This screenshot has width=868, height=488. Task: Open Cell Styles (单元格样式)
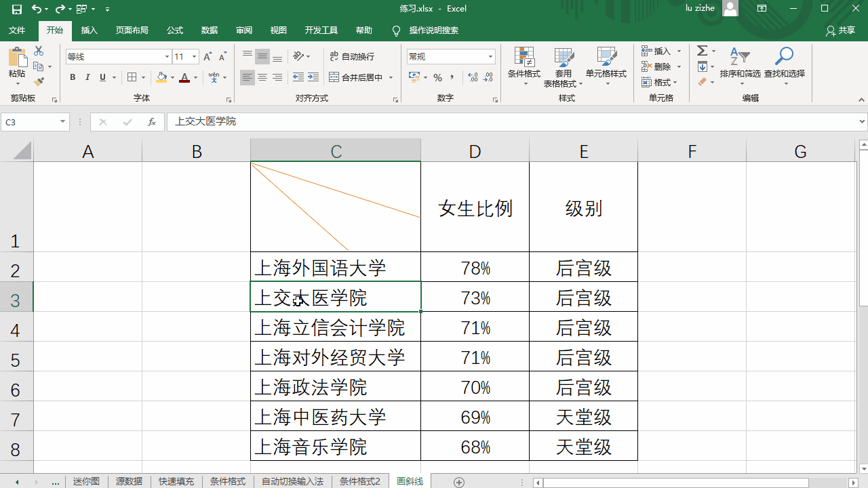click(606, 66)
